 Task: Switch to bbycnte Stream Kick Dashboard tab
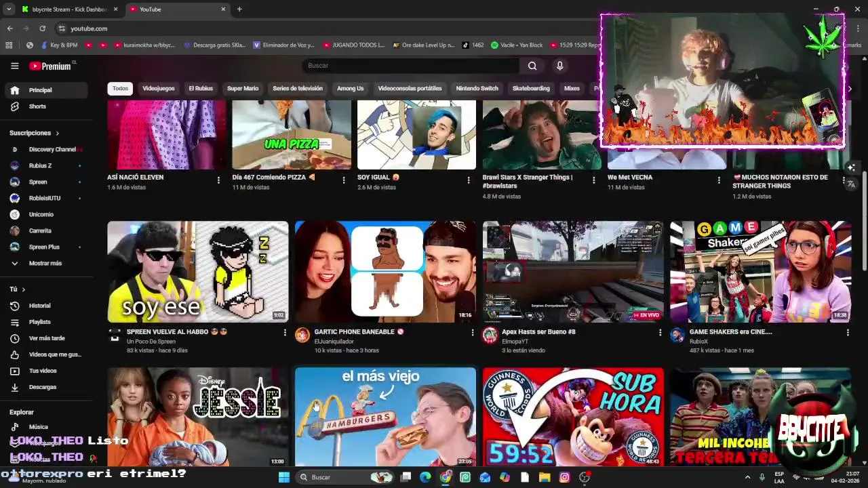[x=69, y=9]
